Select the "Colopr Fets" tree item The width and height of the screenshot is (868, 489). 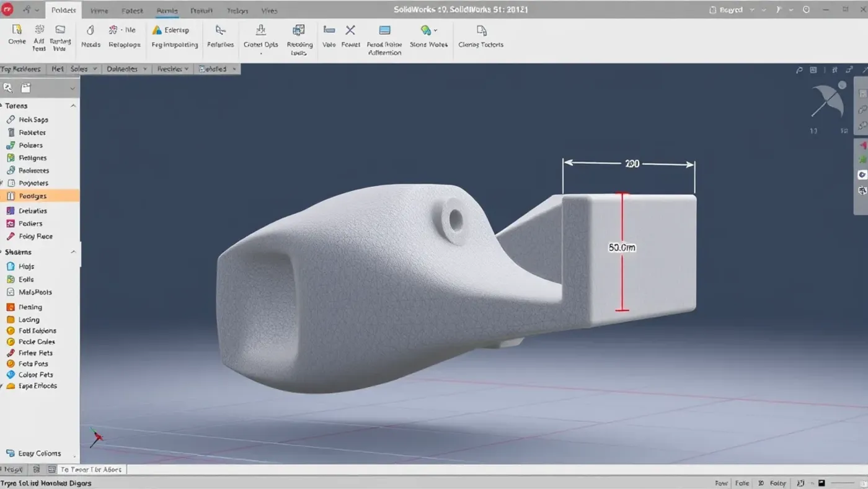(35, 375)
